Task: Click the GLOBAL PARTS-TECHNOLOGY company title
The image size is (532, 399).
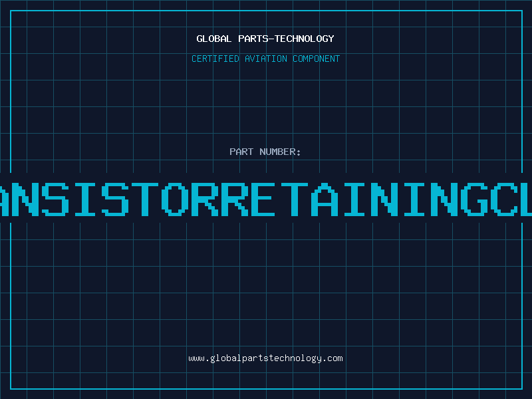Action: (265, 39)
